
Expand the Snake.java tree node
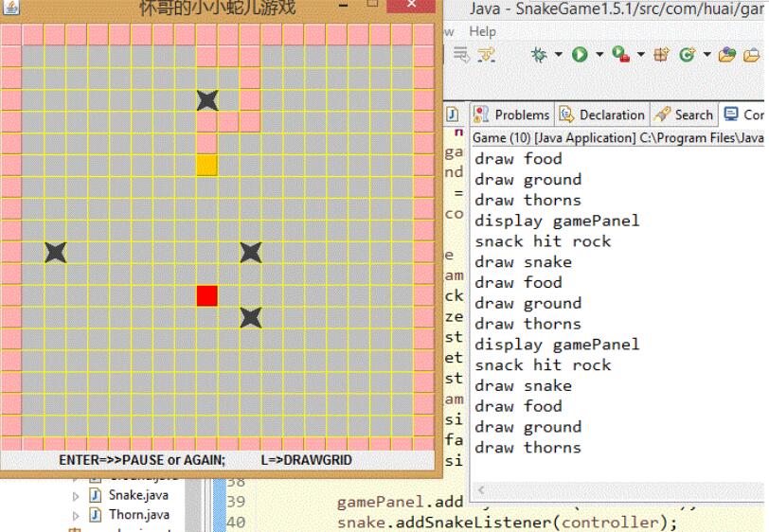[76, 495]
